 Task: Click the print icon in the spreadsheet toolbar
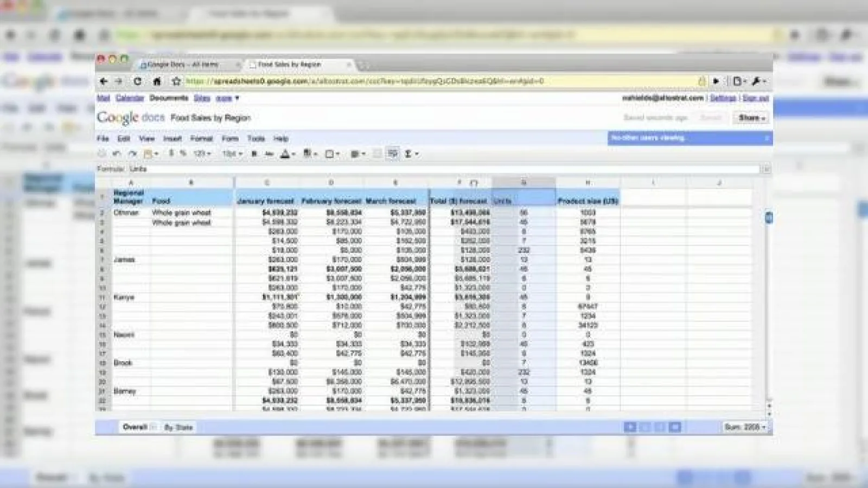[x=101, y=154]
